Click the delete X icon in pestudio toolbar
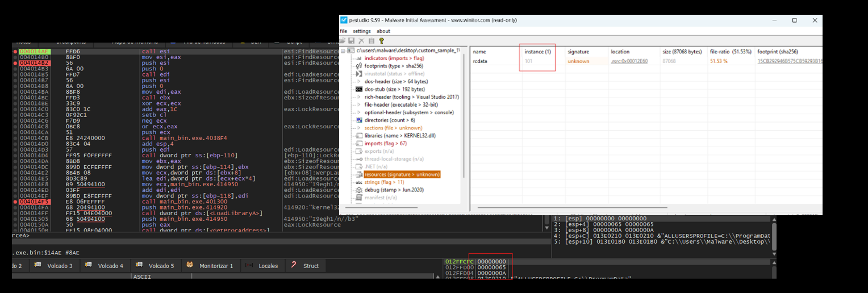The height and width of the screenshot is (293, 868). pyautogui.click(x=362, y=41)
